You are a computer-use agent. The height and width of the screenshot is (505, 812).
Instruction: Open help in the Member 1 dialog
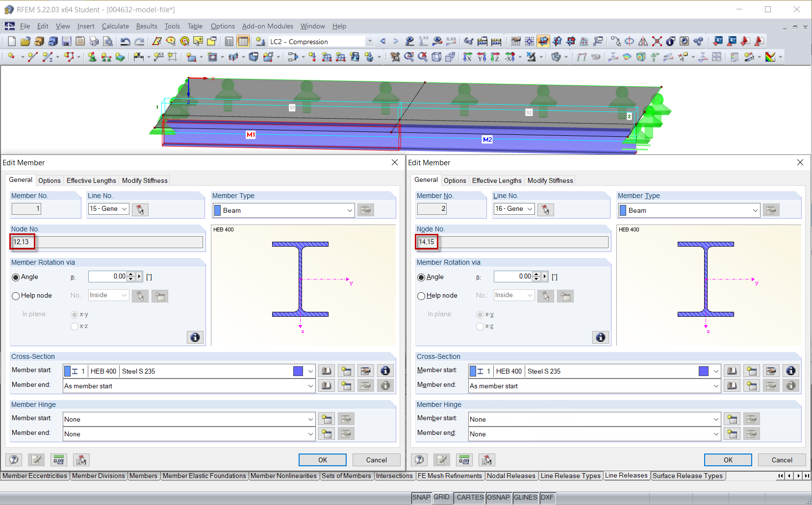click(x=14, y=460)
